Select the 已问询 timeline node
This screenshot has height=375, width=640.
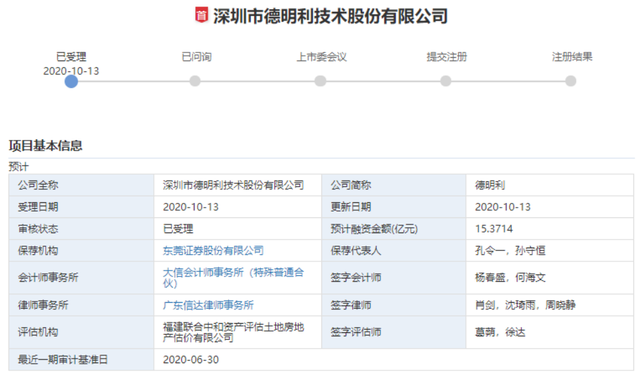tap(195, 81)
